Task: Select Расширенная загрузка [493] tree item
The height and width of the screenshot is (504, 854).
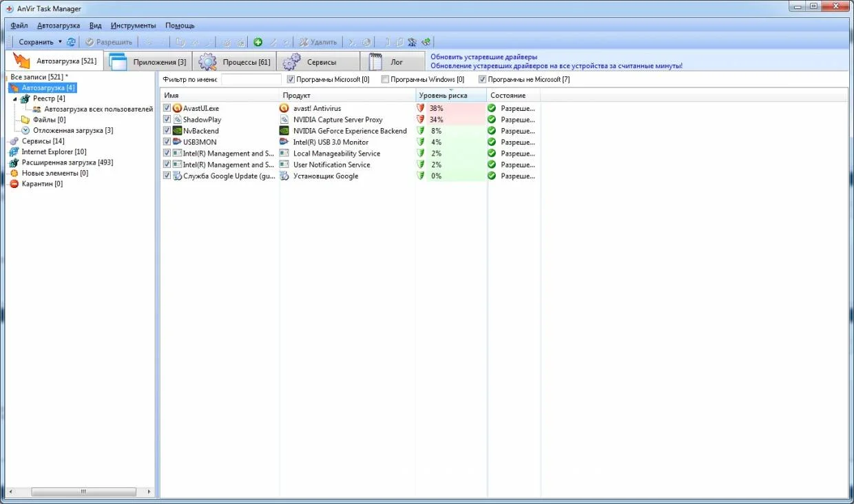Action: click(67, 162)
